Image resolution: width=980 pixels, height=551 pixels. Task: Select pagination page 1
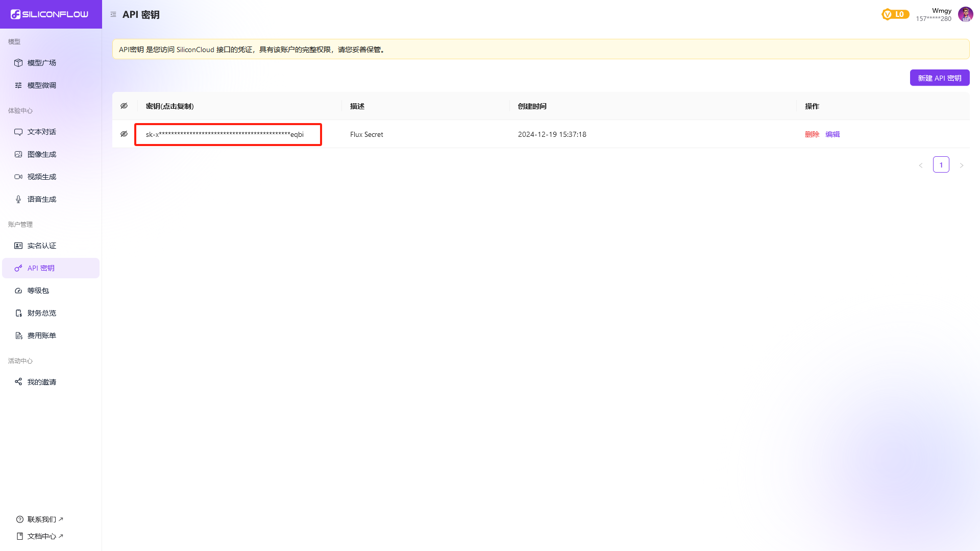941,164
